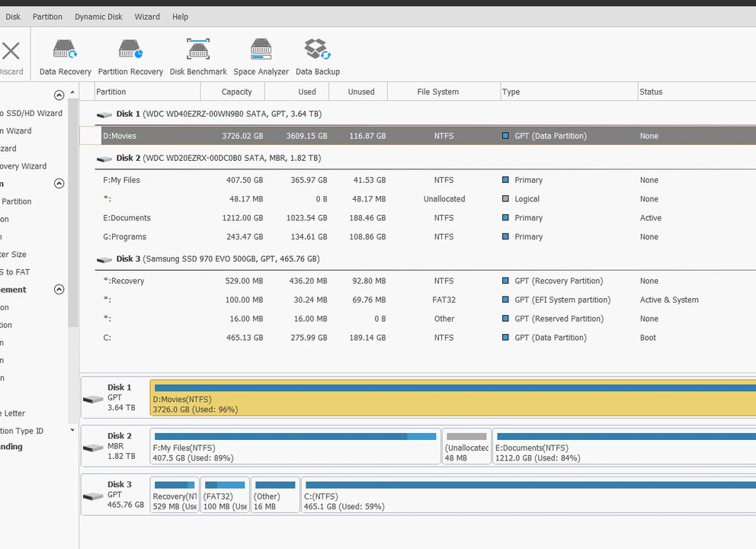Select the Disk 3 drive icon in the disk map
756x549 pixels.
coord(93,496)
